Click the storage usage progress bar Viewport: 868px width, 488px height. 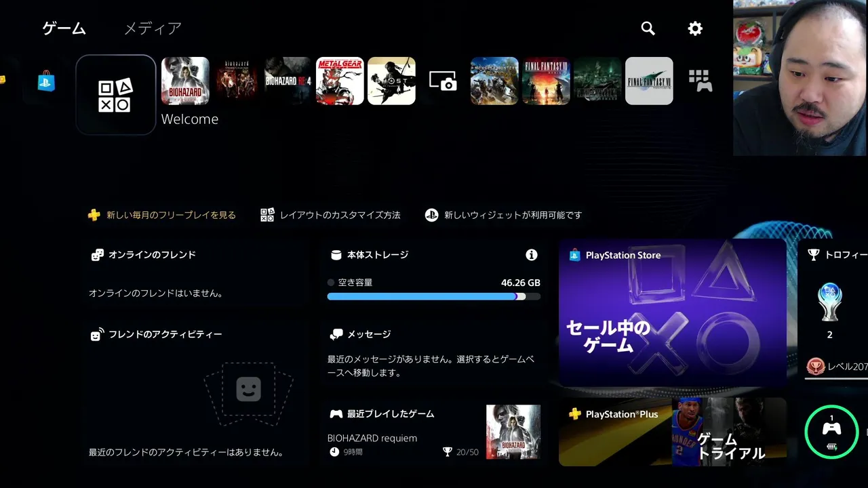click(434, 296)
